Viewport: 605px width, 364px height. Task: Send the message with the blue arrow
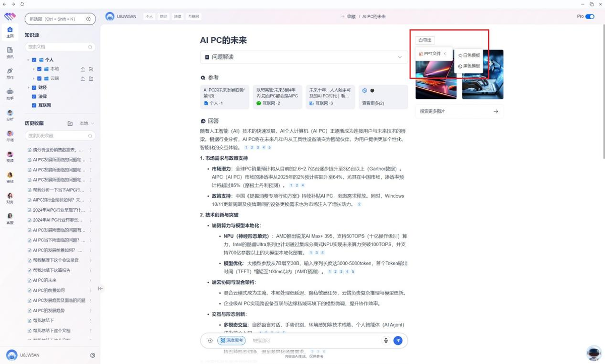[398, 341]
